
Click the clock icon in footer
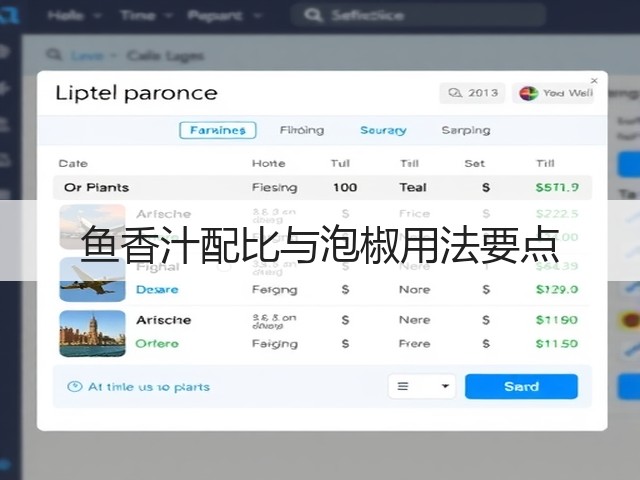75,387
